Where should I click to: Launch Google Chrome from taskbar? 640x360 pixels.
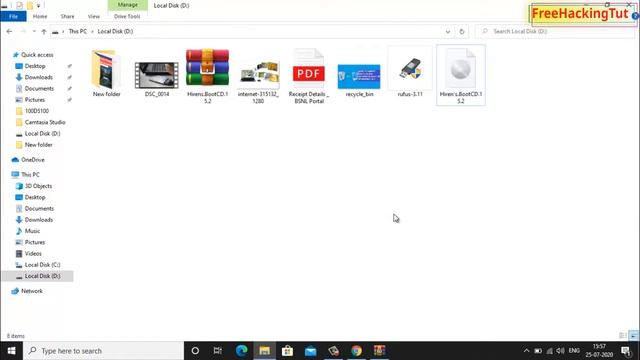(x=356, y=351)
